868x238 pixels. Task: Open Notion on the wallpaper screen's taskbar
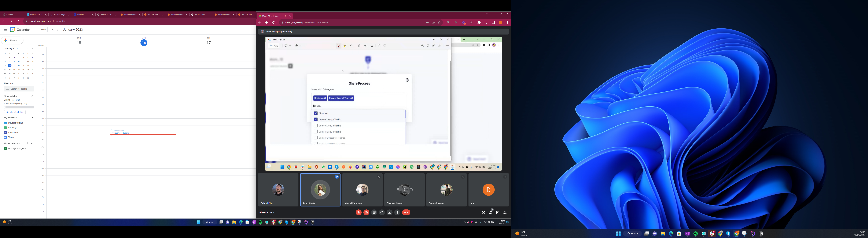click(x=761, y=234)
